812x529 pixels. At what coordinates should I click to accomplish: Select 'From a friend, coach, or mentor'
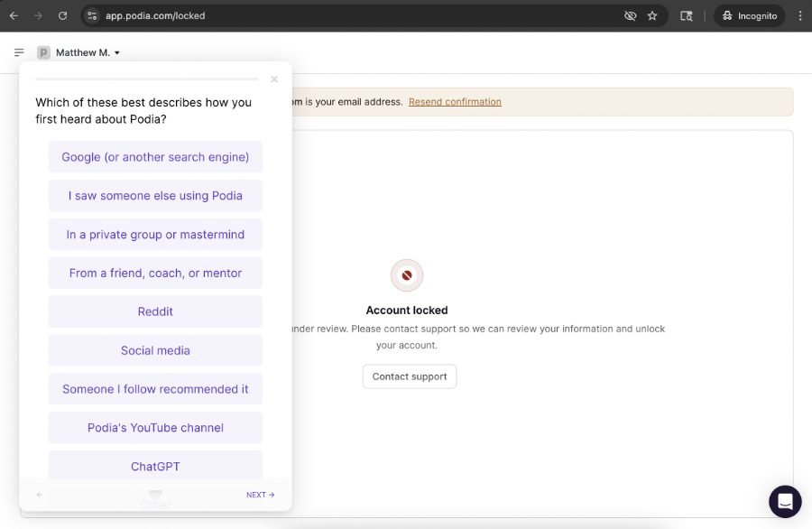click(155, 273)
